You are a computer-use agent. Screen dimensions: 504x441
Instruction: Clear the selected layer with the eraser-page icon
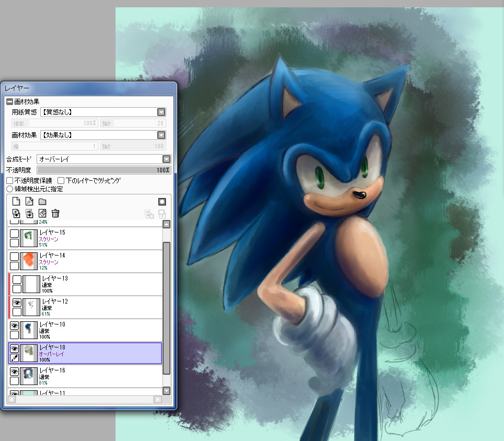tap(42, 213)
